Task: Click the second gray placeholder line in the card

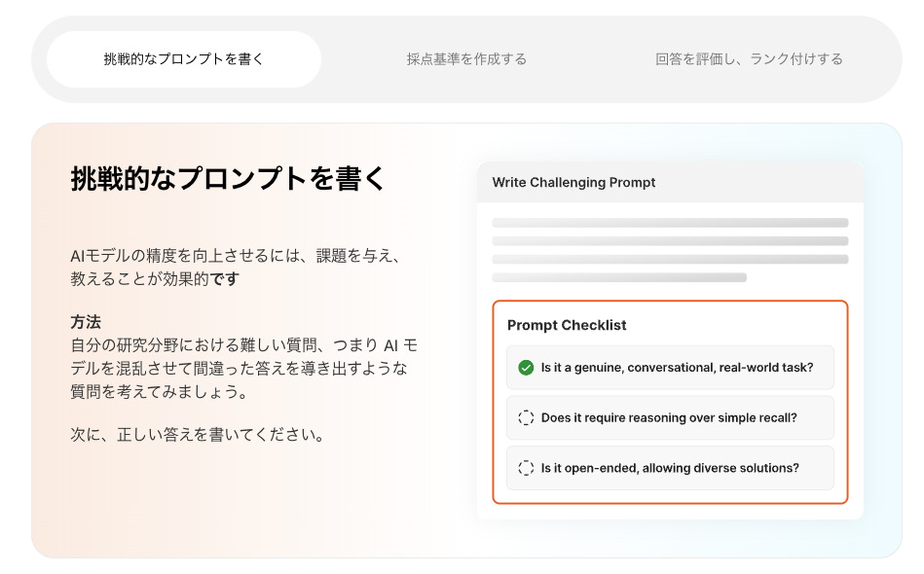Action: pyautogui.click(x=670, y=240)
